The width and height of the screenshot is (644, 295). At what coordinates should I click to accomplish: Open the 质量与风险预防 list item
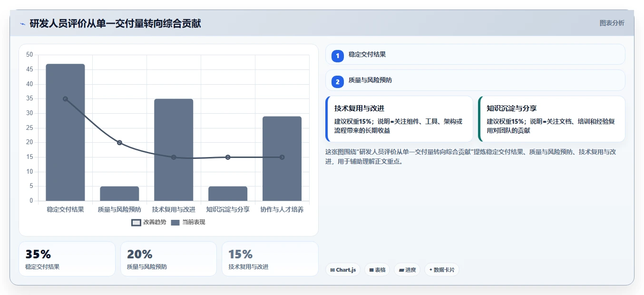pyautogui.click(x=475, y=80)
